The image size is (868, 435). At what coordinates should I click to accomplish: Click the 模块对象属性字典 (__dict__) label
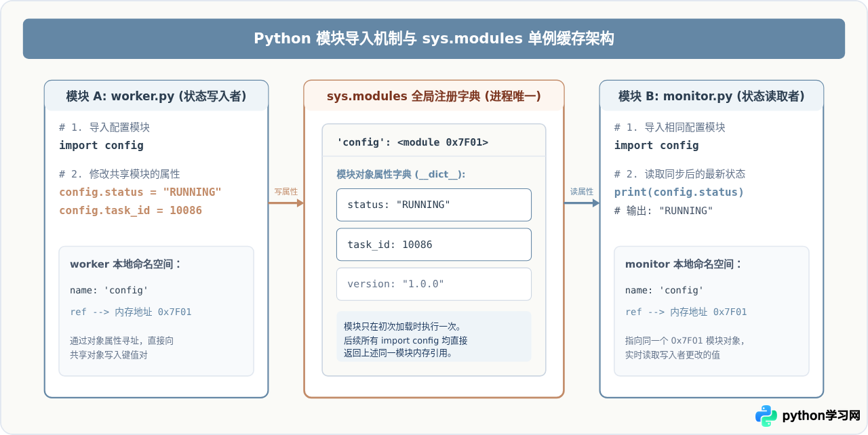coord(401,174)
